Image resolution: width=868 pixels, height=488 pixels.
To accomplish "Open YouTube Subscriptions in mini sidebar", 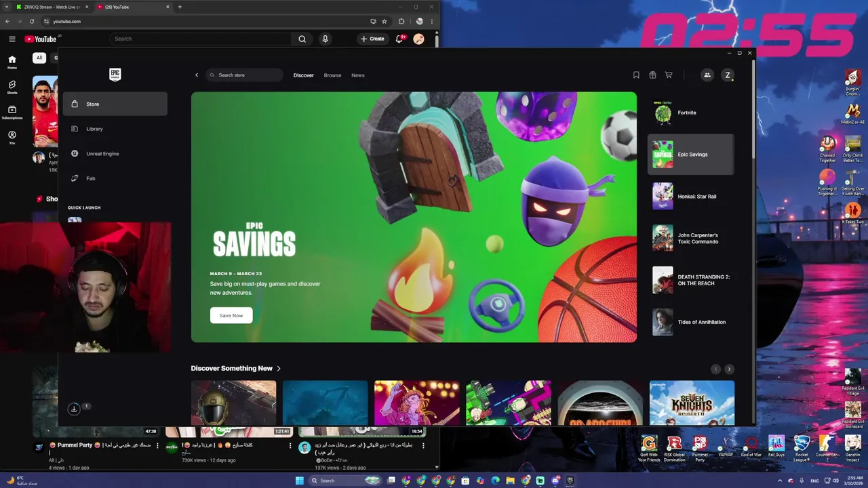I will [12, 113].
